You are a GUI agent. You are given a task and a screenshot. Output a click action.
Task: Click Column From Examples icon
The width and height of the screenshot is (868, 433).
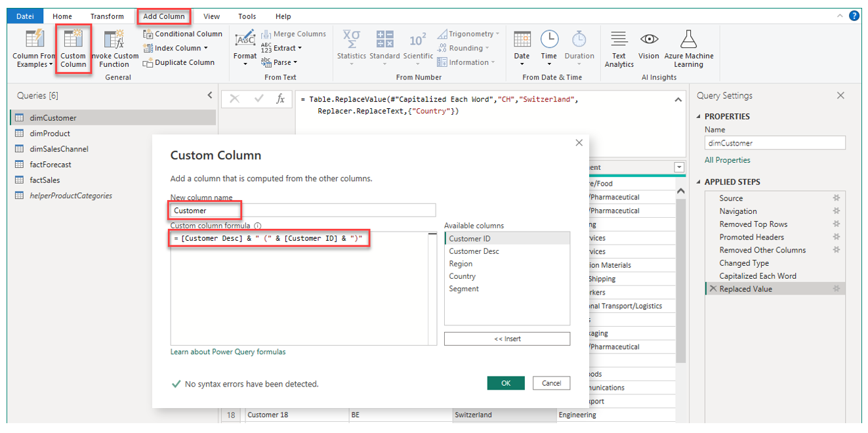(x=34, y=39)
